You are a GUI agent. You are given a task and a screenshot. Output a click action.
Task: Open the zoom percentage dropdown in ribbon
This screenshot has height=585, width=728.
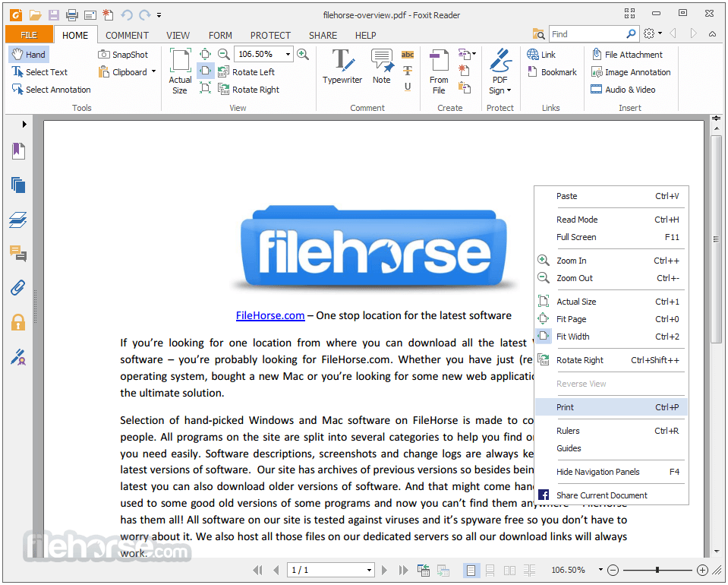click(288, 55)
